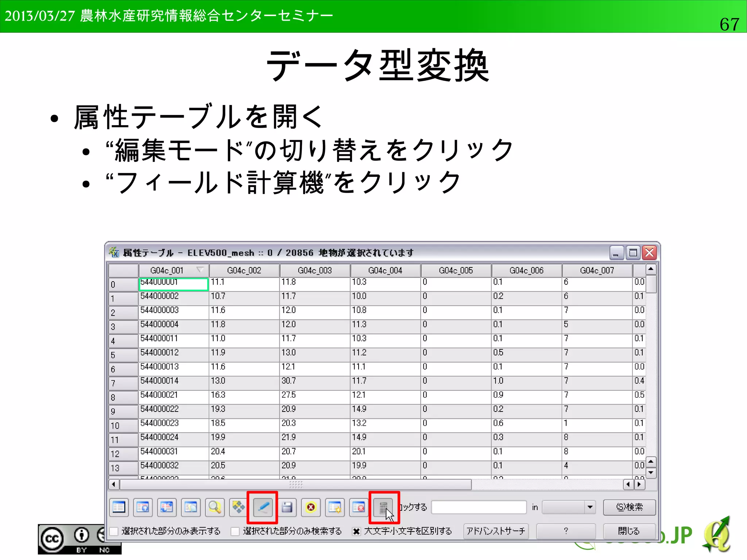Screen dimensions: 747x560
Task: Click Zoom map to selected rows magnifier
Action: pyautogui.click(x=215, y=507)
